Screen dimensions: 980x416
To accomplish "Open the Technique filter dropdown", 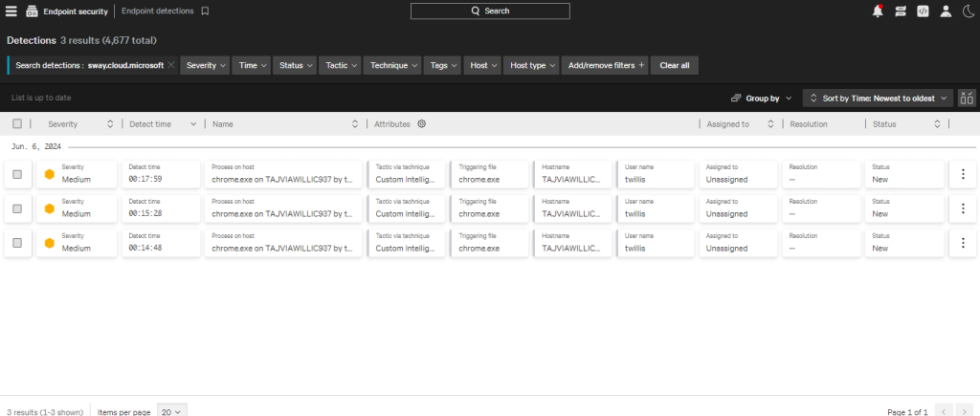I will [x=392, y=65].
